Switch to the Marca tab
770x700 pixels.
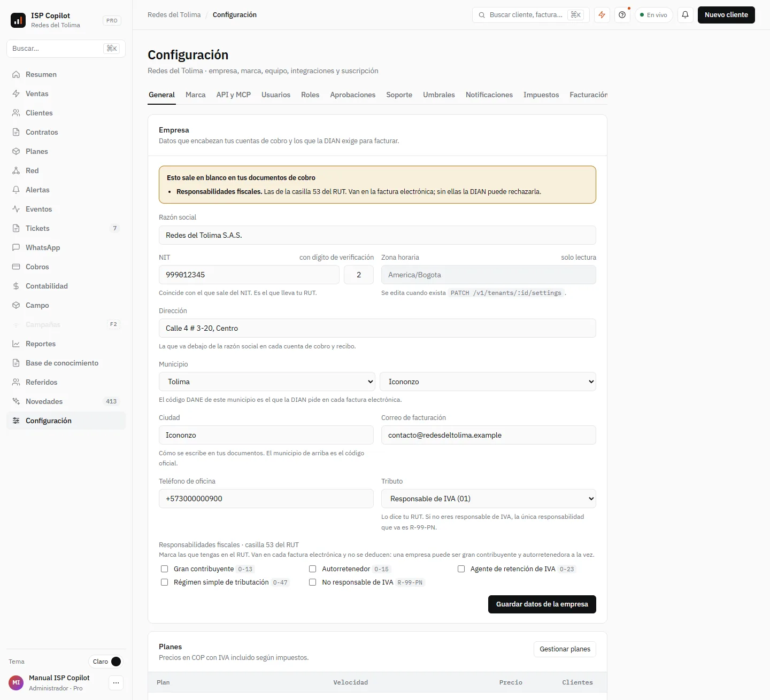click(x=196, y=95)
